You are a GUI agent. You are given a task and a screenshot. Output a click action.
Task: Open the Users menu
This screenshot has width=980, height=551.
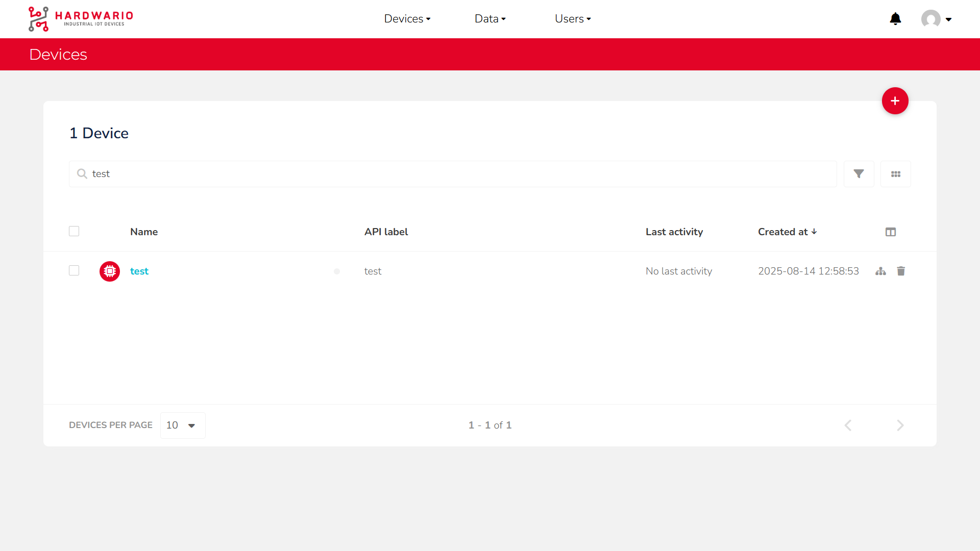click(572, 19)
